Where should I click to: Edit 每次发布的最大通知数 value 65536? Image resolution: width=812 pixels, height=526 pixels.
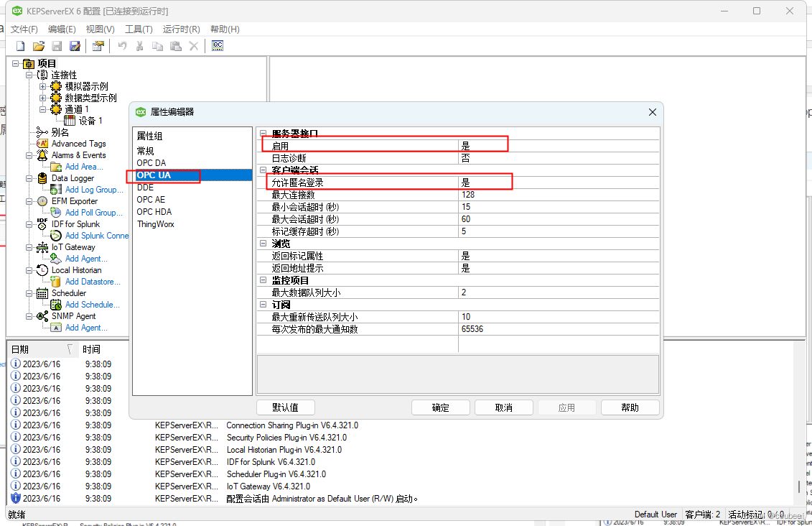[x=559, y=329]
